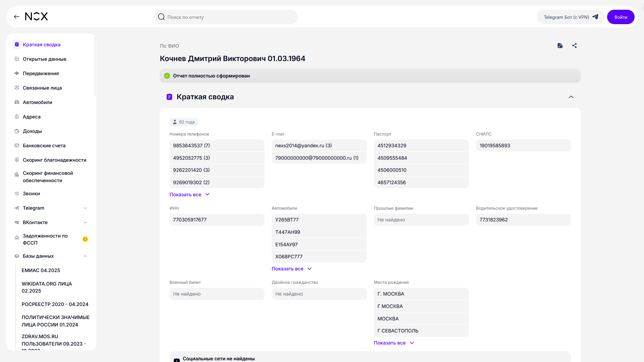644x362 pixels.
Task: Click green report-complete check icon
Action: tap(167, 76)
